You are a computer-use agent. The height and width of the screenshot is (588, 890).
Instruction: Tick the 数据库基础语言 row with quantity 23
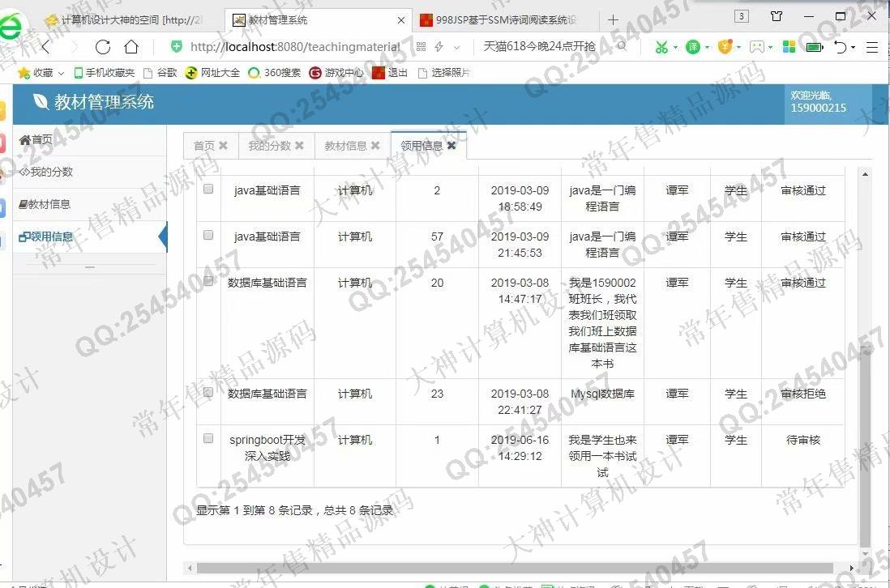point(208,392)
